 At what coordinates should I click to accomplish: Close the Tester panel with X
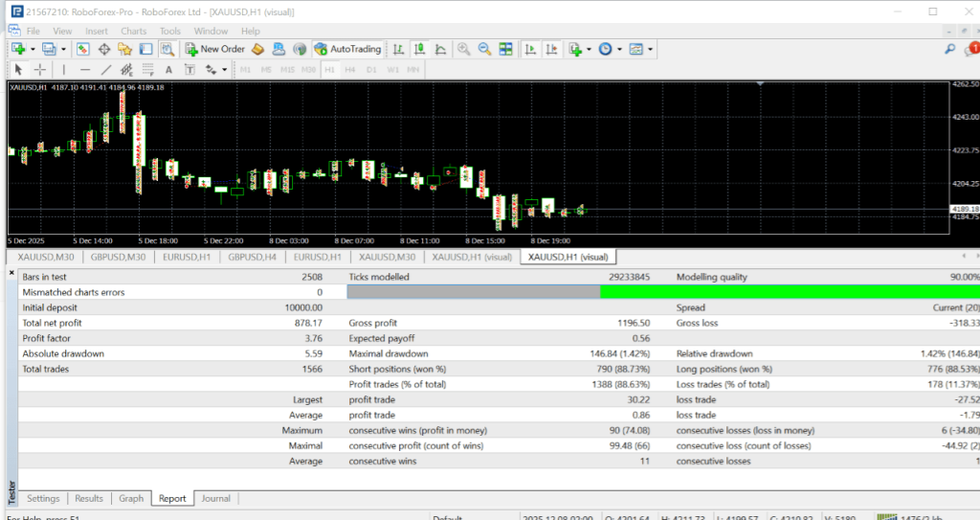[x=11, y=273]
